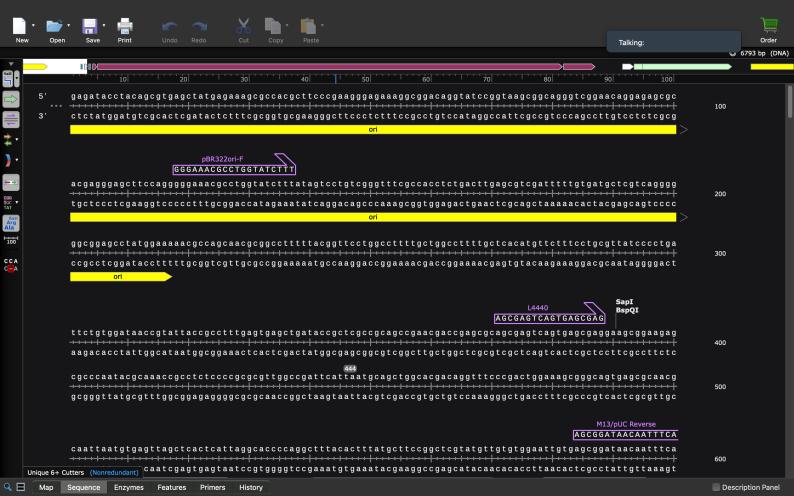Click the CCA codon icon in side toolbar
Viewport: 794px width, 496px height.
click(11, 265)
